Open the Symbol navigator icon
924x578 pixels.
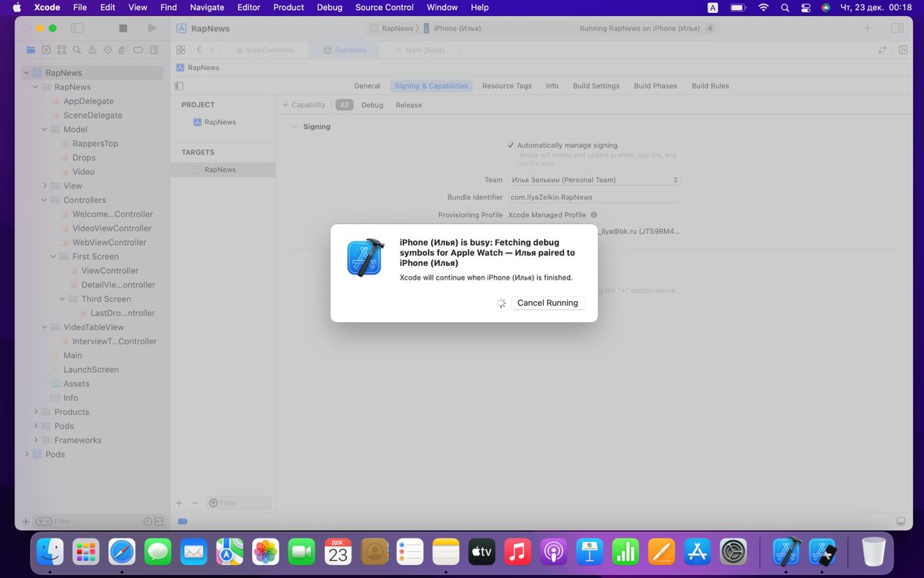pyautogui.click(x=61, y=50)
